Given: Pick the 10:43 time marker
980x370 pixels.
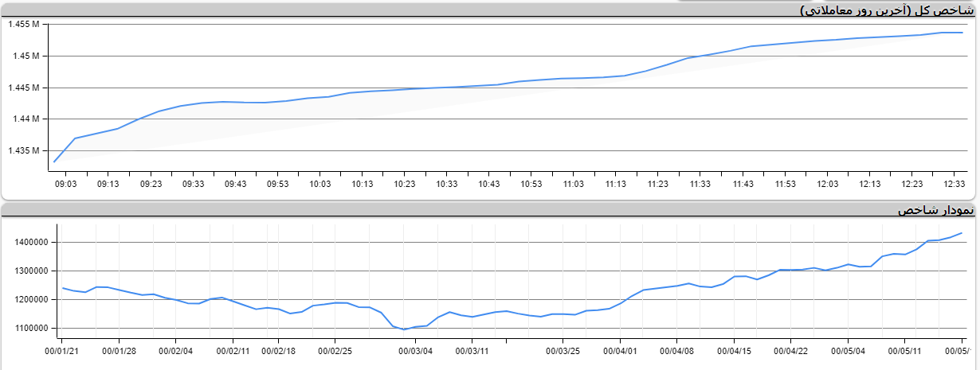Looking at the screenshot, I should [x=488, y=184].
